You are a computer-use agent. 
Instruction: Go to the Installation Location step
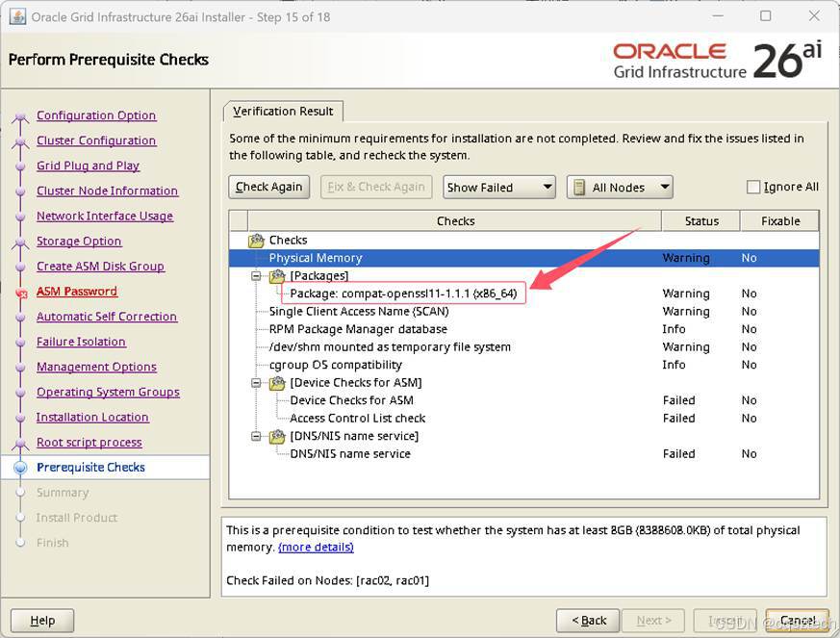point(92,418)
